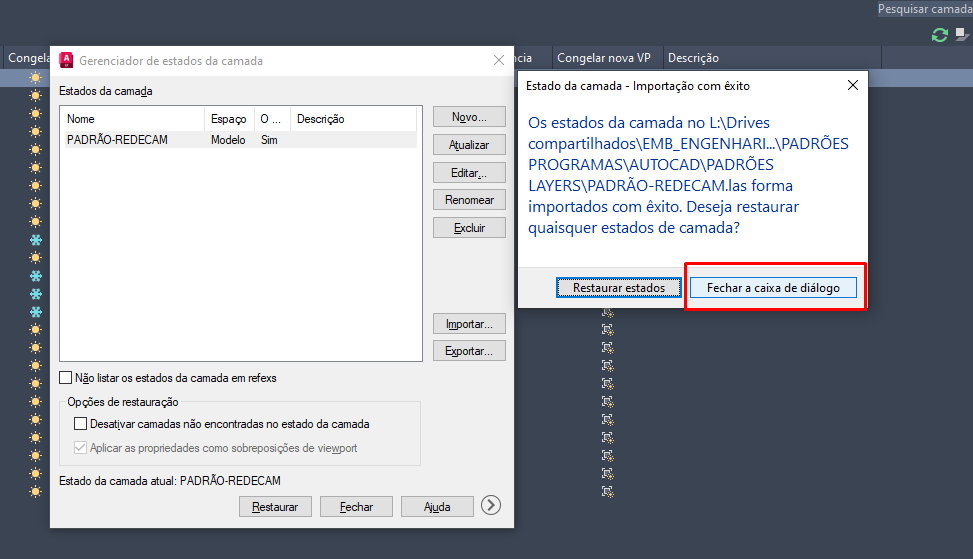Click the 'Congelar nova VP' column header
973x559 pixels.
point(605,58)
